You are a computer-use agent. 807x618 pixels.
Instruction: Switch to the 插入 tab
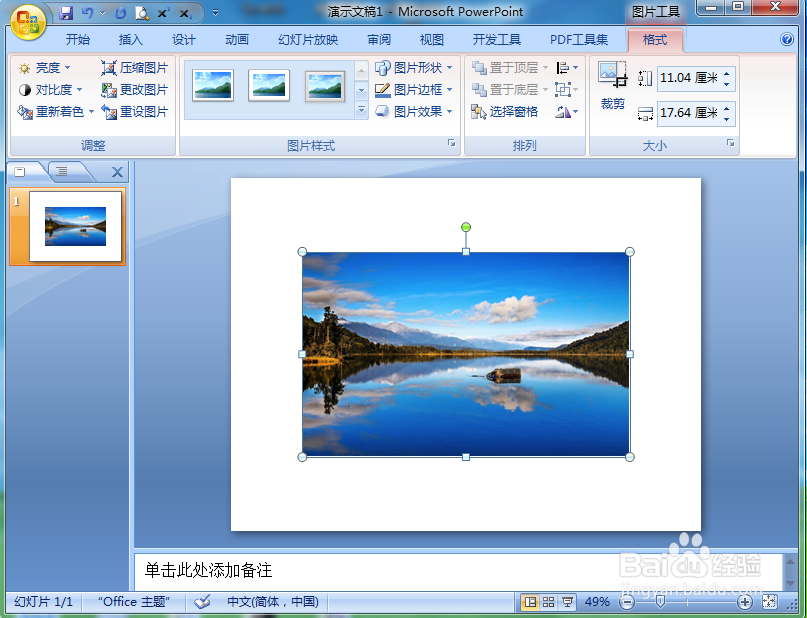coord(130,40)
